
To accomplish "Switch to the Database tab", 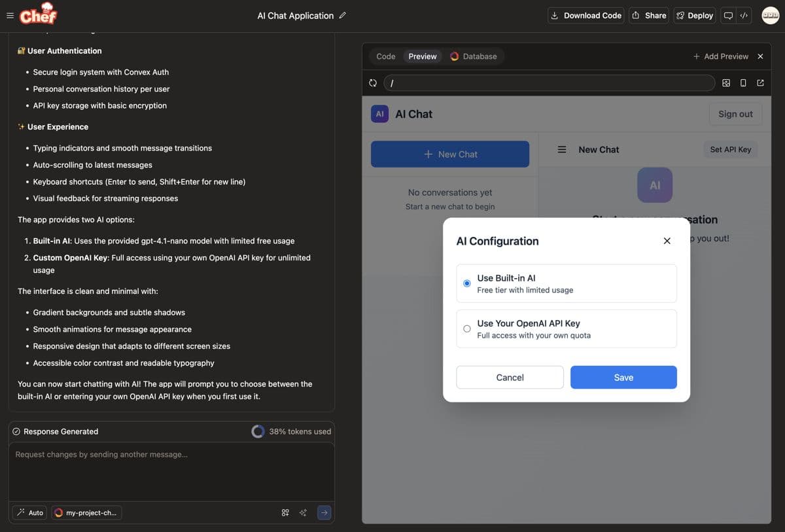I will click(x=474, y=56).
